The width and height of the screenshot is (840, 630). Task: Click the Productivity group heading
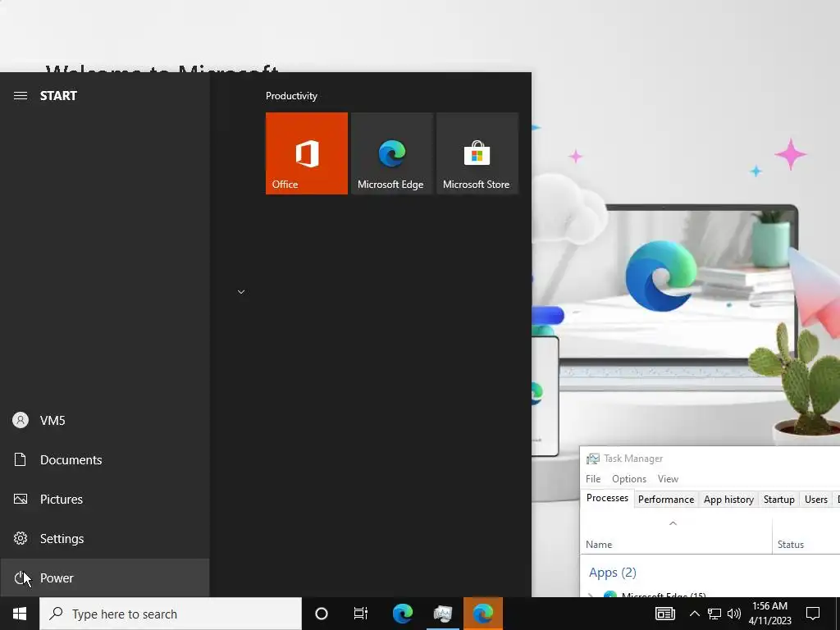(x=291, y=96)
